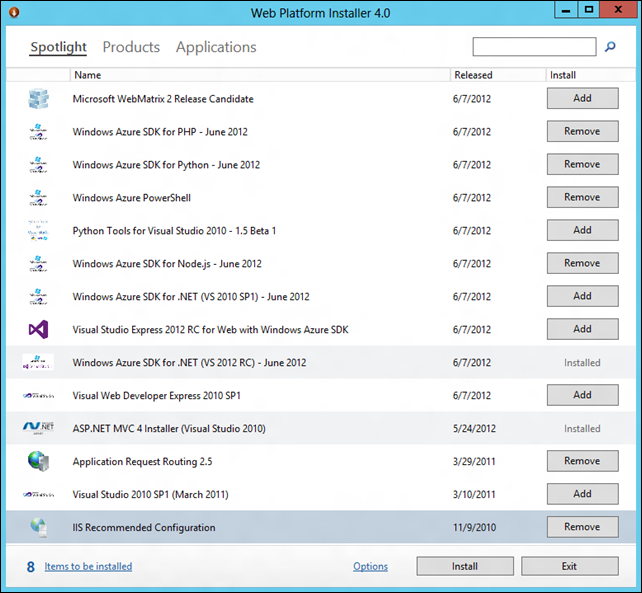Click Installed status for Azure SDK VS 2012 RC
This screenshot has height=593, width=642.
click(x=582, y=362)
